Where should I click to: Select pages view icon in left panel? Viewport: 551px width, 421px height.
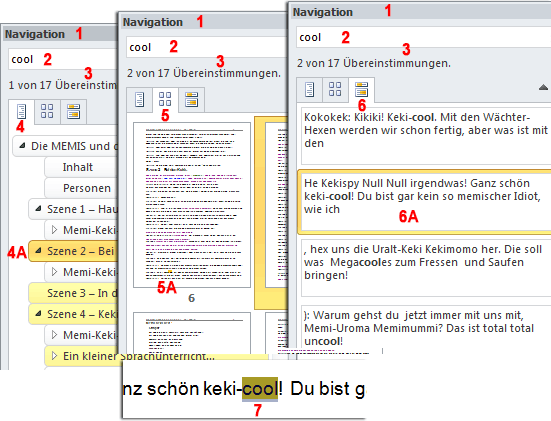pyautogui.click(x=47, y=111)
